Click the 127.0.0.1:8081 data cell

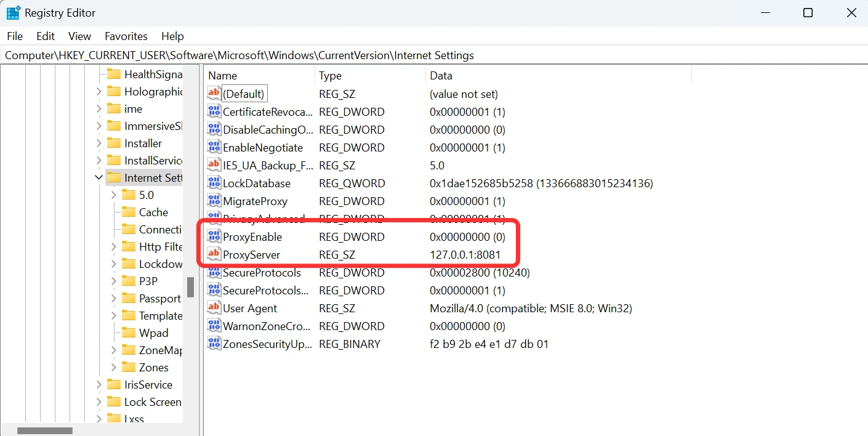(465, 255)
